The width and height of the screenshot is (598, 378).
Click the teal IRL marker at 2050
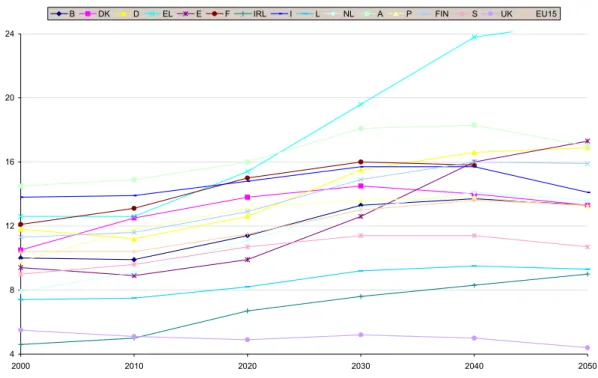588,274
